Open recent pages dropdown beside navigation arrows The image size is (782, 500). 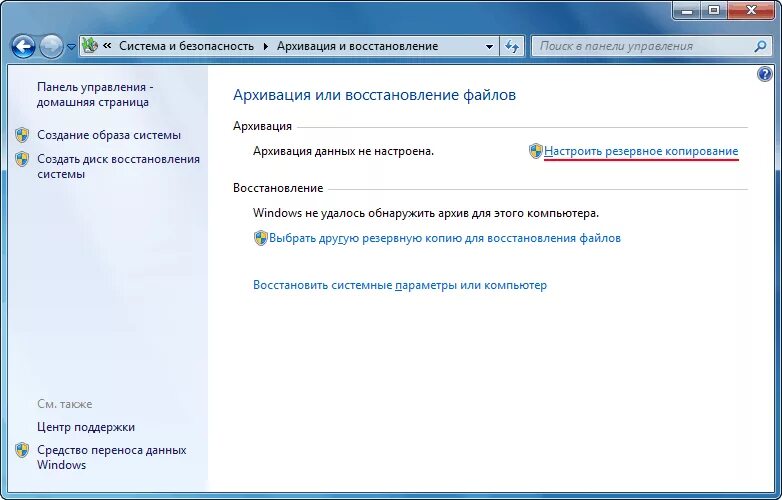(71, 47)
